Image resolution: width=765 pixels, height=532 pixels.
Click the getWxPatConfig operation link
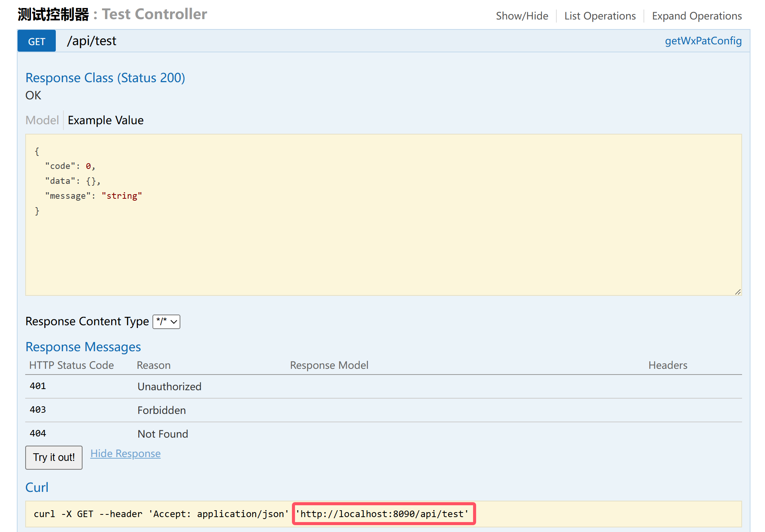pyautogui.click(x=703, y=41)
